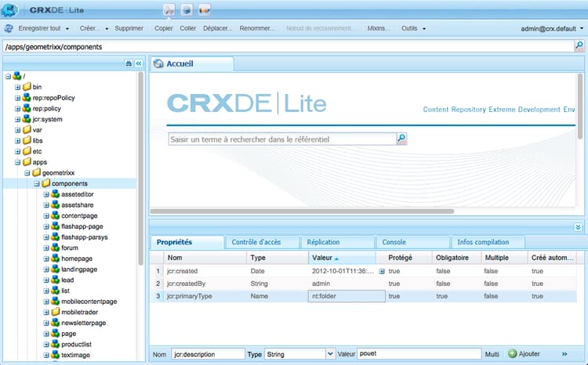Click the save icon next to Enregistrer tout
588x365 pixels.
coord(9,28)
